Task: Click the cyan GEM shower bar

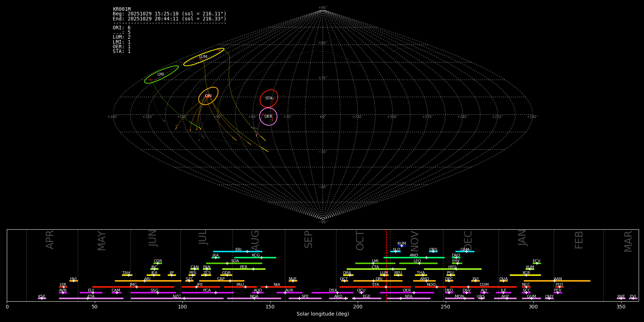Action: point(465,252)
